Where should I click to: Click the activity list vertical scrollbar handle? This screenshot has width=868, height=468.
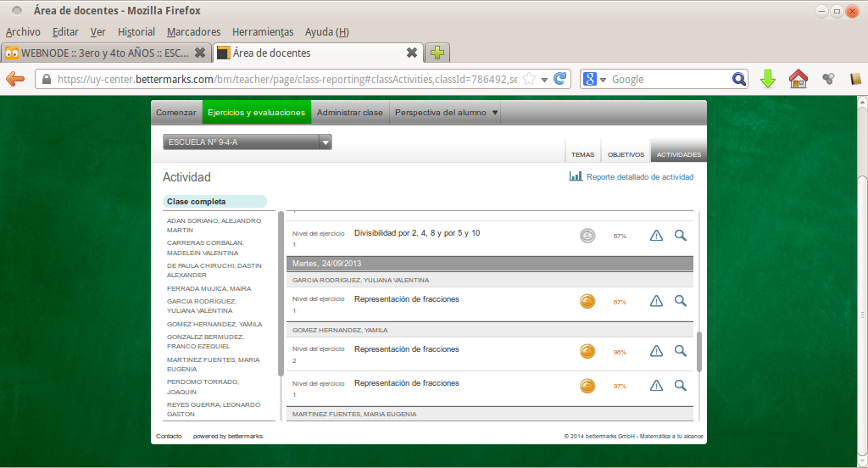[699, 351]
